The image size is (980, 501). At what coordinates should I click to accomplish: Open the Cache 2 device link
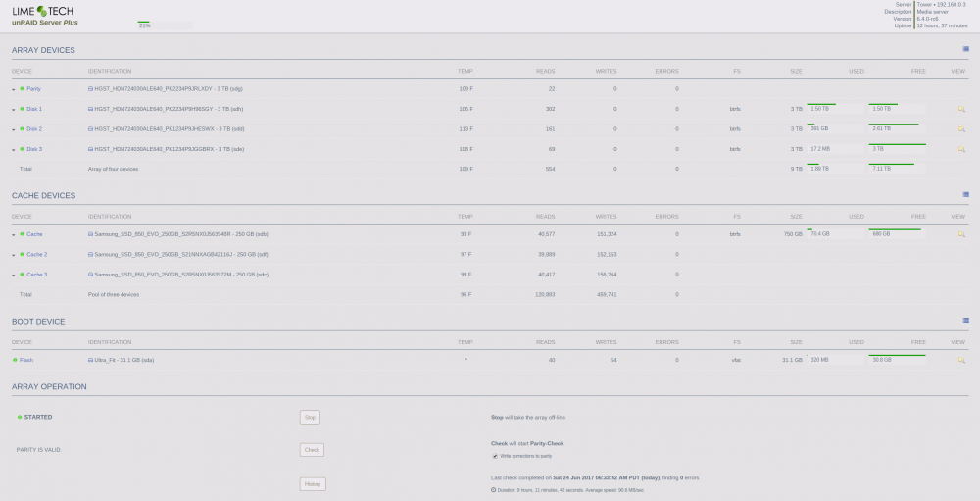click(37, 254)
